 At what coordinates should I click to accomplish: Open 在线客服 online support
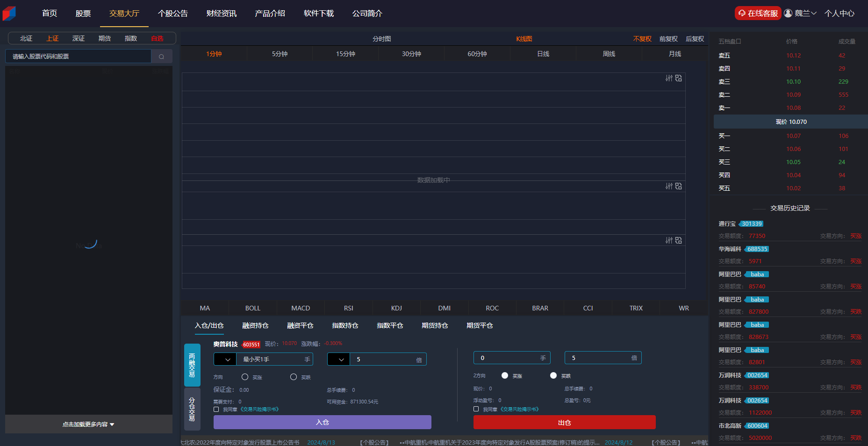point(758,13)
